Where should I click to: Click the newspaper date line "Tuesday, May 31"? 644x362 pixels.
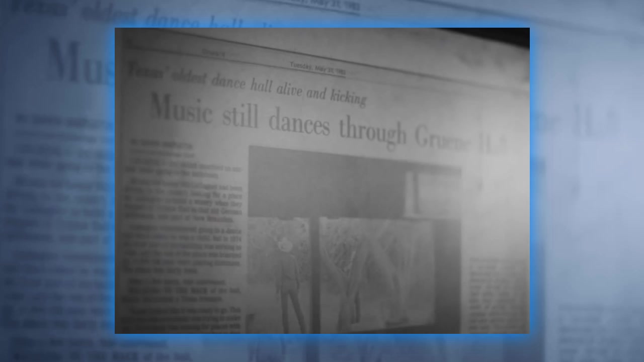click(x=317, y=68)
